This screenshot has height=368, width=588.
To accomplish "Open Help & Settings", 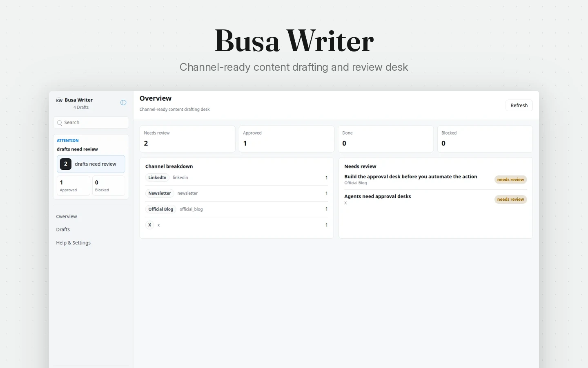I will point(73,243).
